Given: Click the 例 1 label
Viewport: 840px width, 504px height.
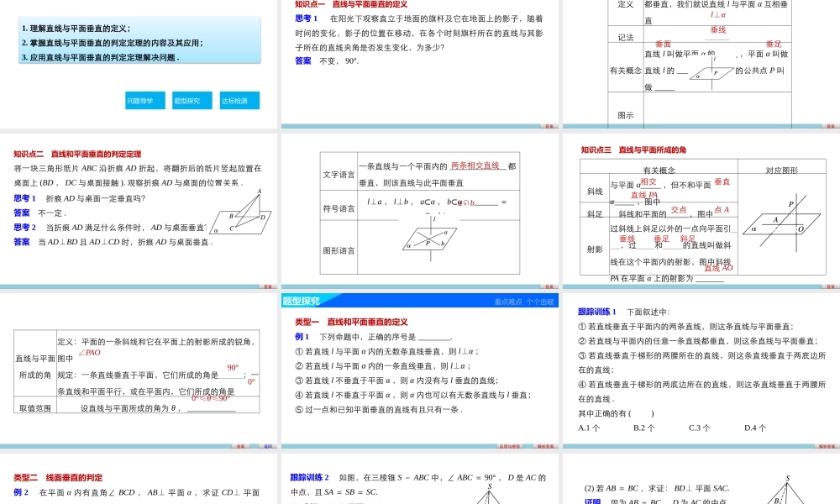Looking at the screenshot, I should tap(302, 337).
